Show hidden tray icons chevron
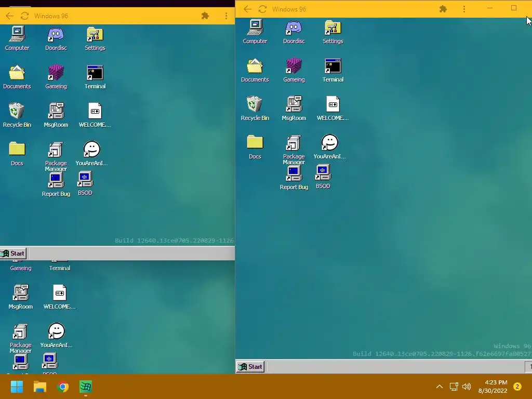This screenshot has height=399, width=532. tap(439, 387)
